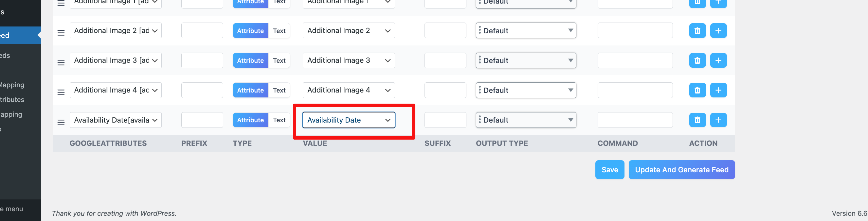Switch Additional Image 4 type to Text
The width and height of the screenshot is (868, 221).
click(x=279, y=90)
